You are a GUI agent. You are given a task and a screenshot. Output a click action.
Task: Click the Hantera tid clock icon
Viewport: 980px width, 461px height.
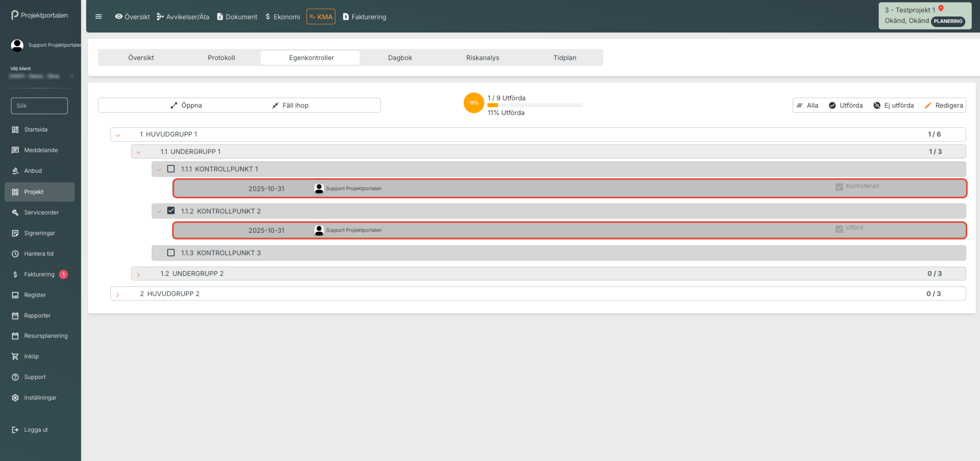[15, 254]
